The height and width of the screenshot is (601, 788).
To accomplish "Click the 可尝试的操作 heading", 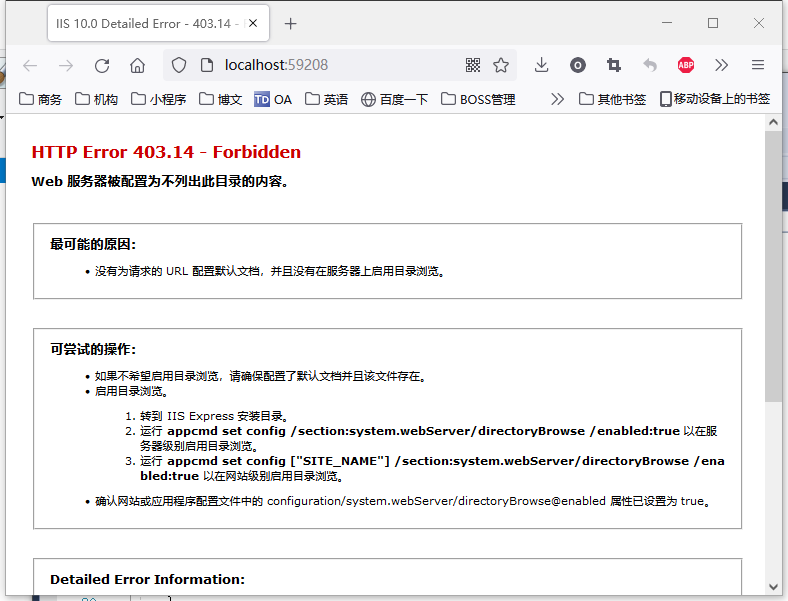I will point(93,349).
